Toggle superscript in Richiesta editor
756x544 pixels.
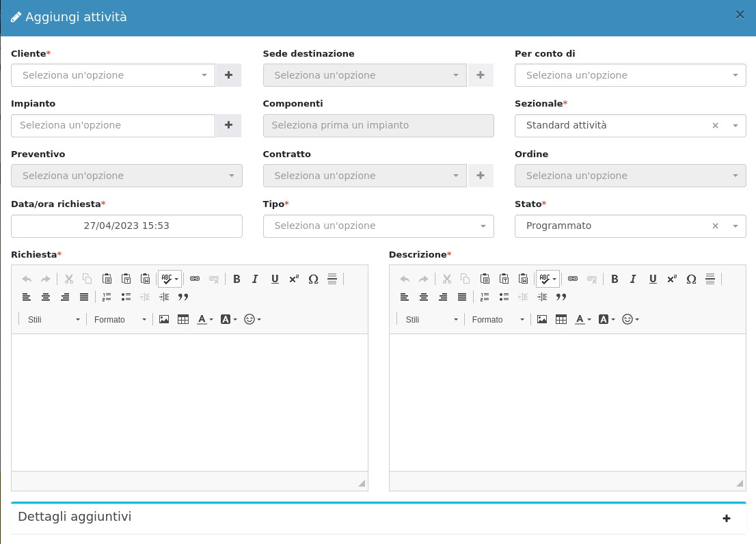click(294, 279)
